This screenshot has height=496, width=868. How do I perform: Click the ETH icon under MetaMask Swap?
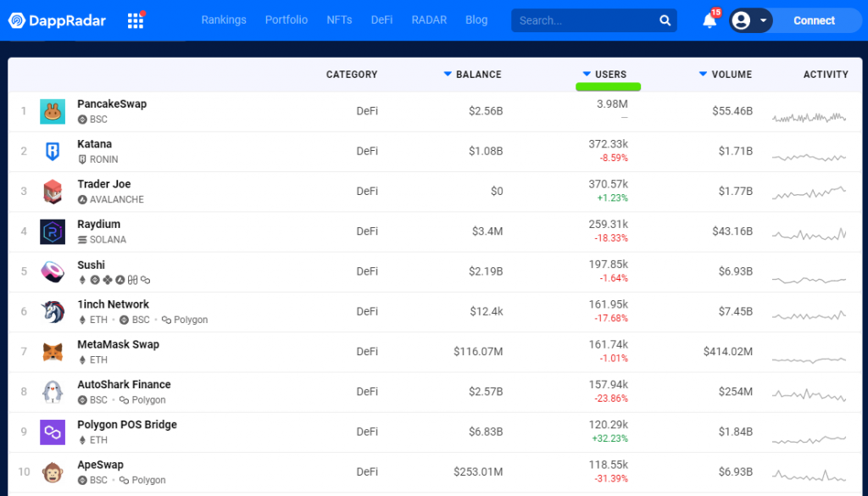click(82, 359)
